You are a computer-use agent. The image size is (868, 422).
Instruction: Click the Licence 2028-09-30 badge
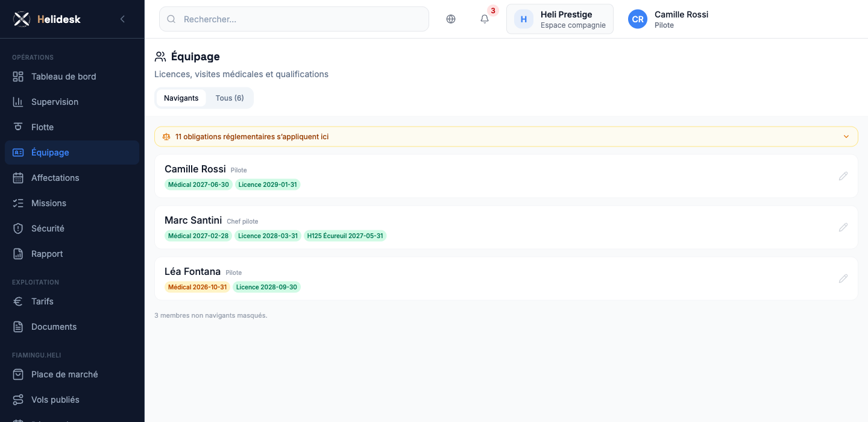point(266,287)
